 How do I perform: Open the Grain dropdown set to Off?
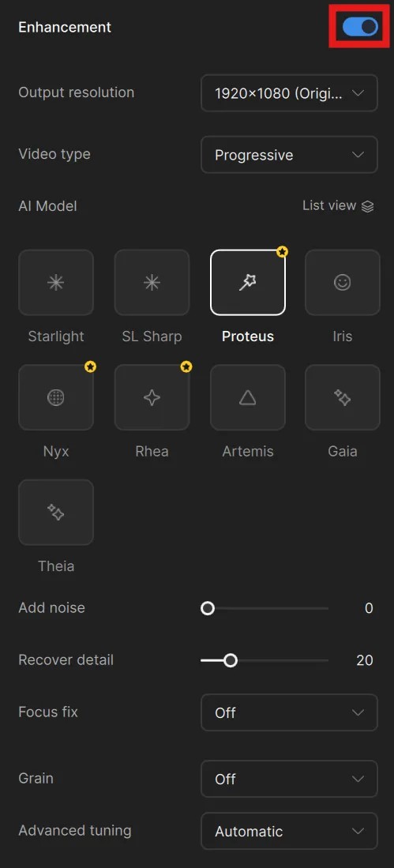(x=289, y=779)
